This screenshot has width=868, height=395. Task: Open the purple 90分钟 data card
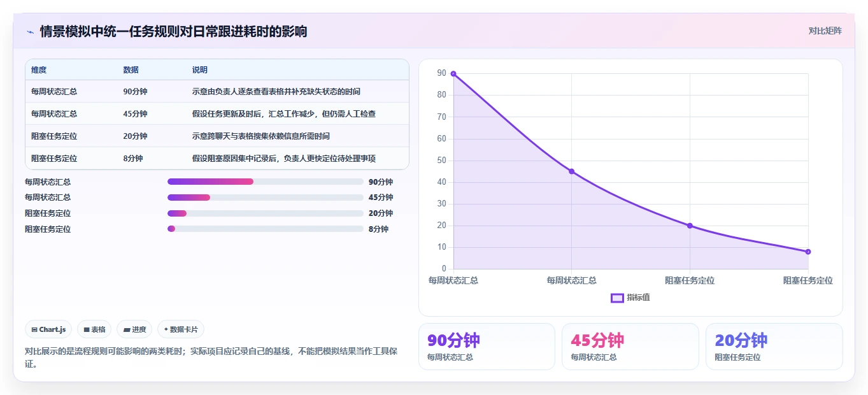(x=487, y=347)
